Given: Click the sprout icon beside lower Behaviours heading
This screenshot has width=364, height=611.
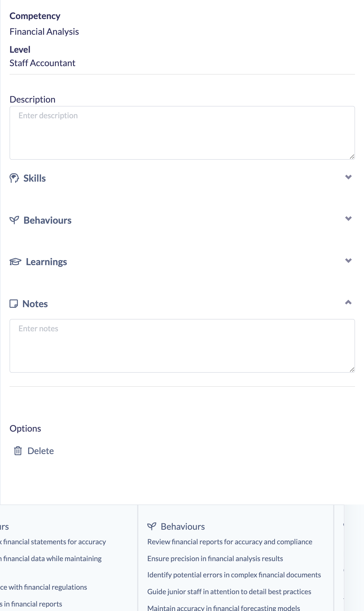Looking at the screenshot, I should click(x=151, y=526).
